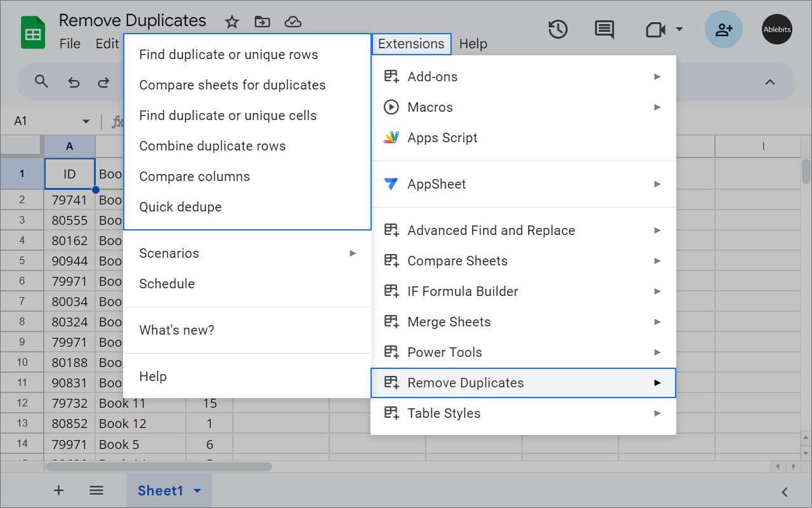Viewport: 812px width, 508px height.
Task: Open the AppSheet submenu
Action: pos(523,184)
